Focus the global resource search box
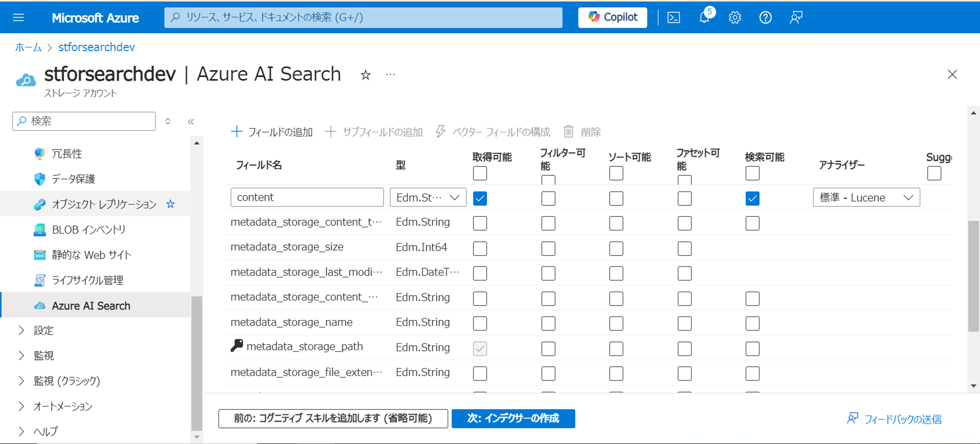Image resolution: width=980 pixels, height=444 pixels. (x=363, y=18)
